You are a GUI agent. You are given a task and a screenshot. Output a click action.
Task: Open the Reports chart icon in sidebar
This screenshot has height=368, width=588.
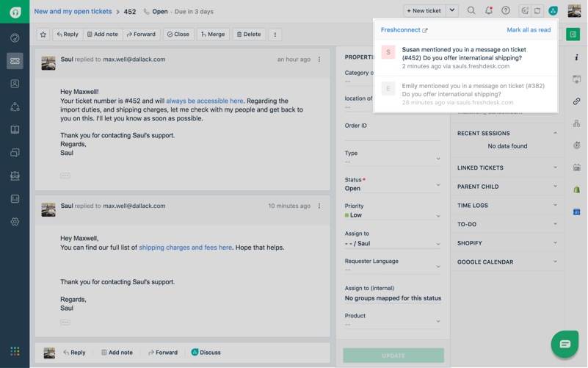(x=15, y=199)
